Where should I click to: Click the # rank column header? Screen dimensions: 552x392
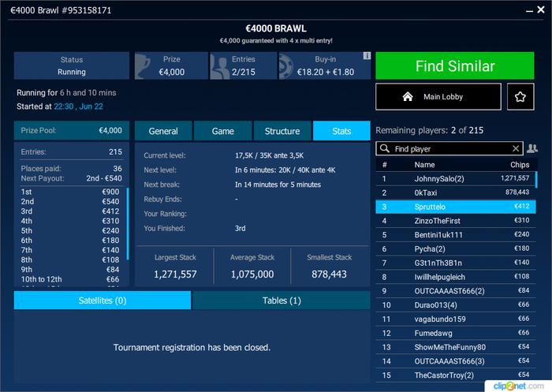point(385,165)
